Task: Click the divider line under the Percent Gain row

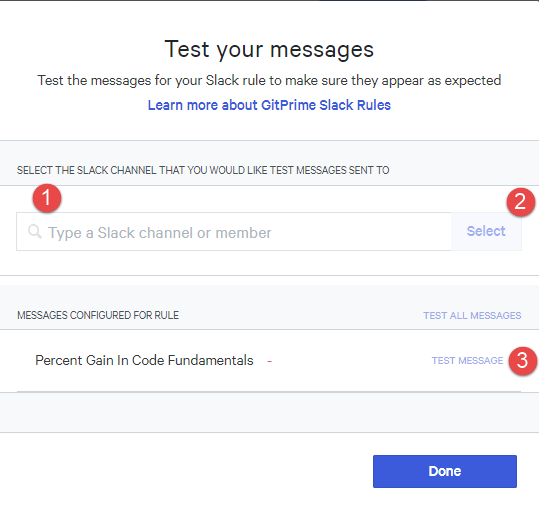Action: point(269,392)
